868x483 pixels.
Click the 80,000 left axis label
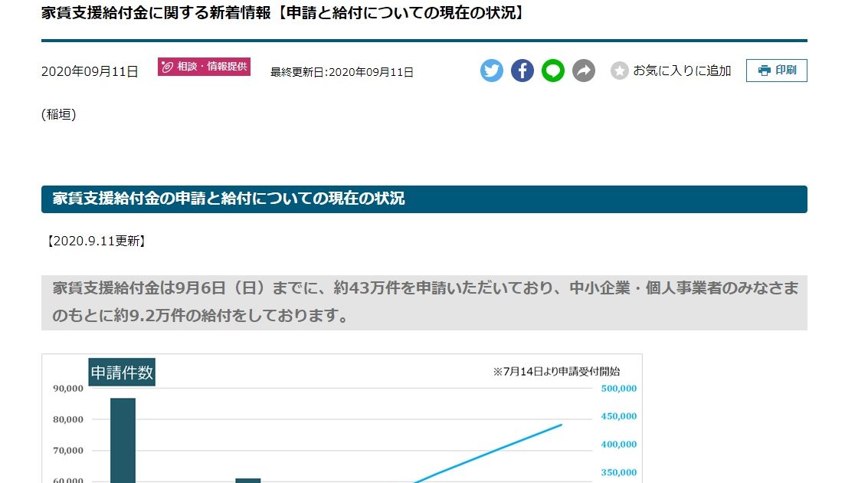click(x=68, y=419)
